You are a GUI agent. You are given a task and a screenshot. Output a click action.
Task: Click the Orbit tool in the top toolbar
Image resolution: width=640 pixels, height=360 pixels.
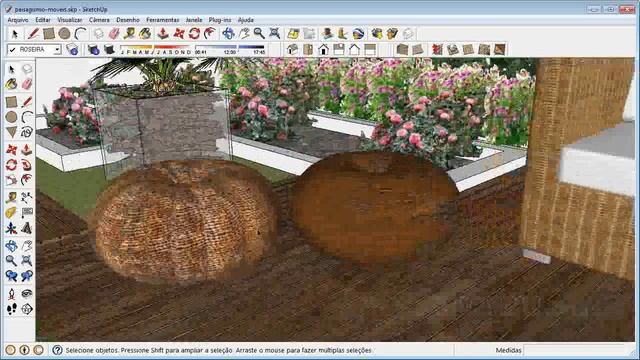pyautogui.click(x=228, y=33)
